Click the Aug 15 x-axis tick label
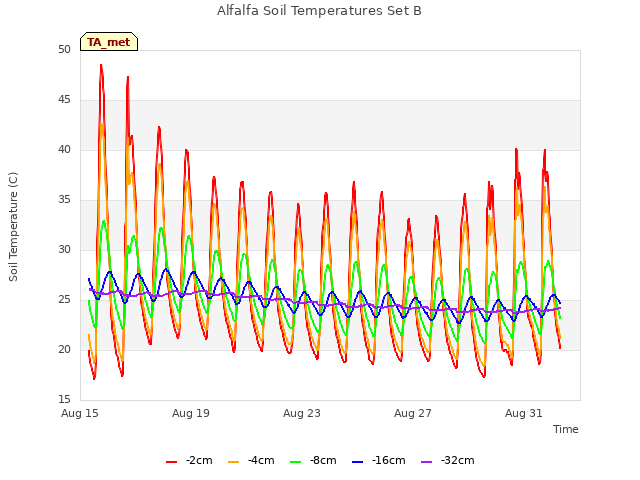This screenshot has height=480, width=640. coord(80,413)
